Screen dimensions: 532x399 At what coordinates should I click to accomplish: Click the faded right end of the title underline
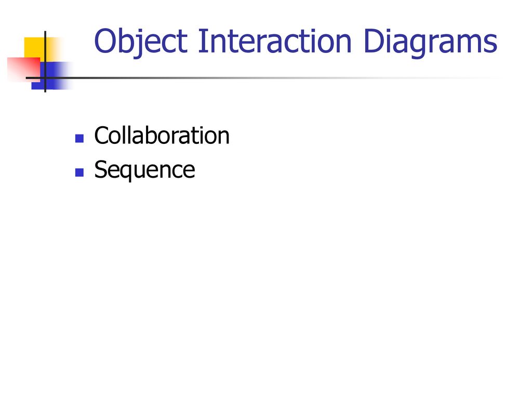pyautogui.click(x=475, y=78)
